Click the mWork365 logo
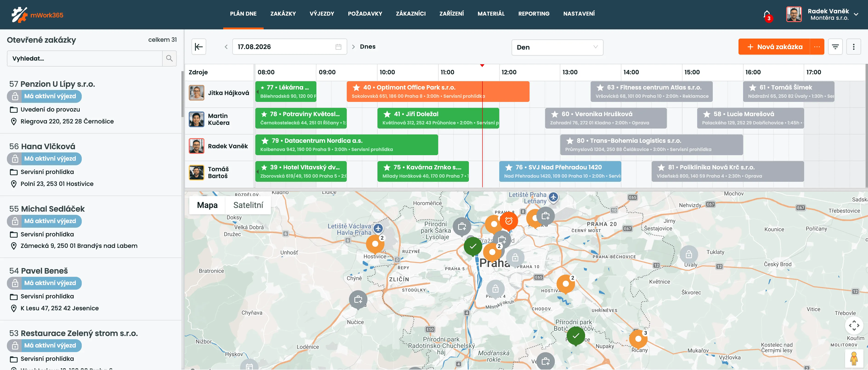The image size is (868, 370). tap(37, 15)
